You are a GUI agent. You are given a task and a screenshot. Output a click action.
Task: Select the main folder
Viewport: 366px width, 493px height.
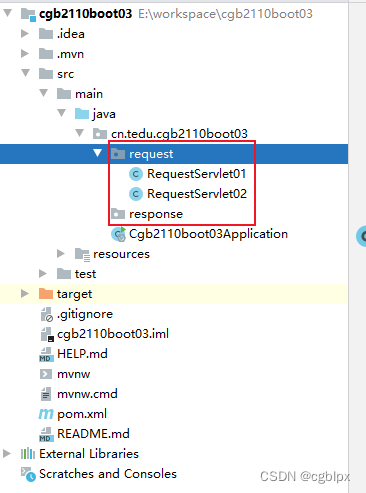(89, 94)
